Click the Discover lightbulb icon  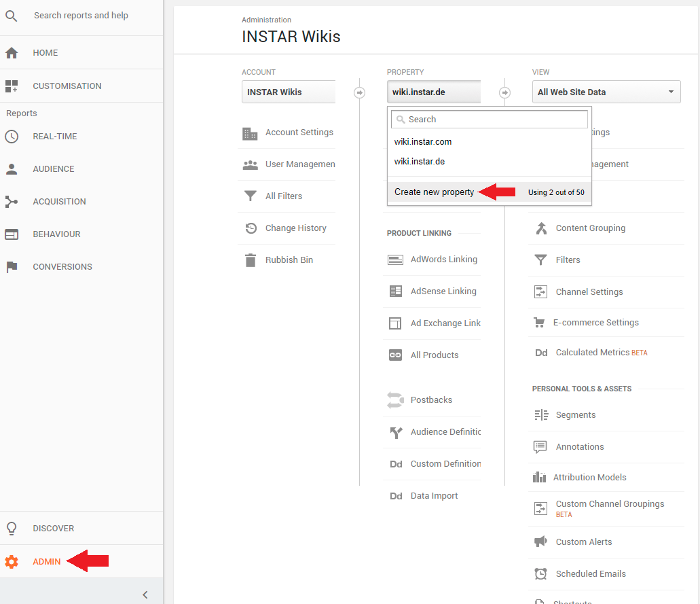(12, 528)
